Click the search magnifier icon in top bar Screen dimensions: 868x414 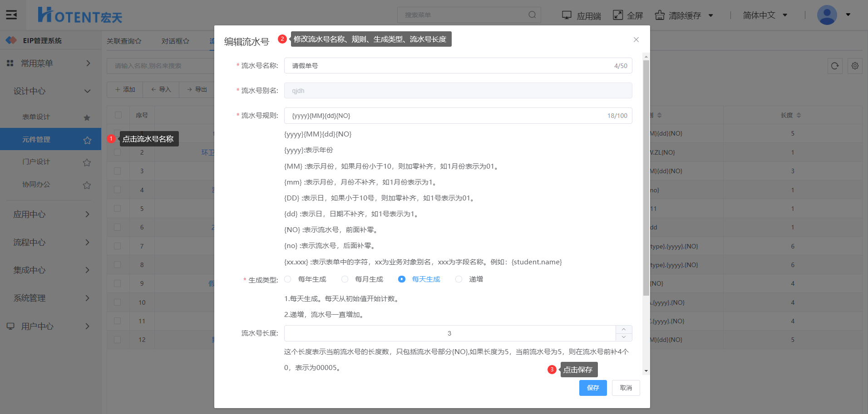532,15
